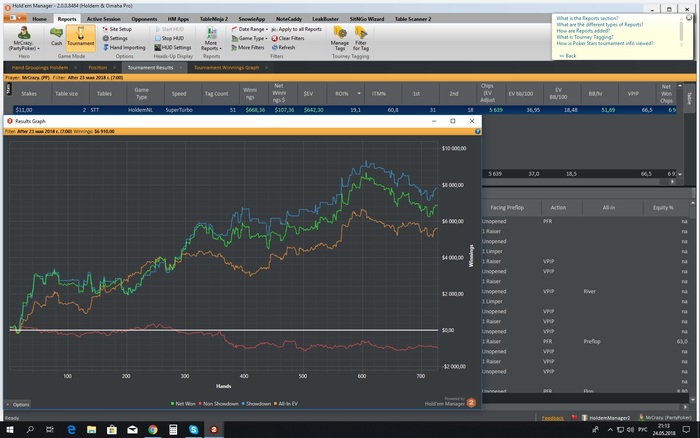Toggle the Non Showdown legend entry
This screenshot has height=438, width=700.
(218, 404)
